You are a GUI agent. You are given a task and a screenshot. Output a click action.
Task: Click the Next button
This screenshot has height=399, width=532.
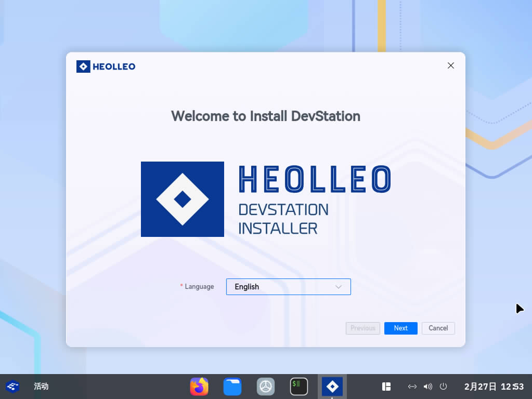point(400,328)
